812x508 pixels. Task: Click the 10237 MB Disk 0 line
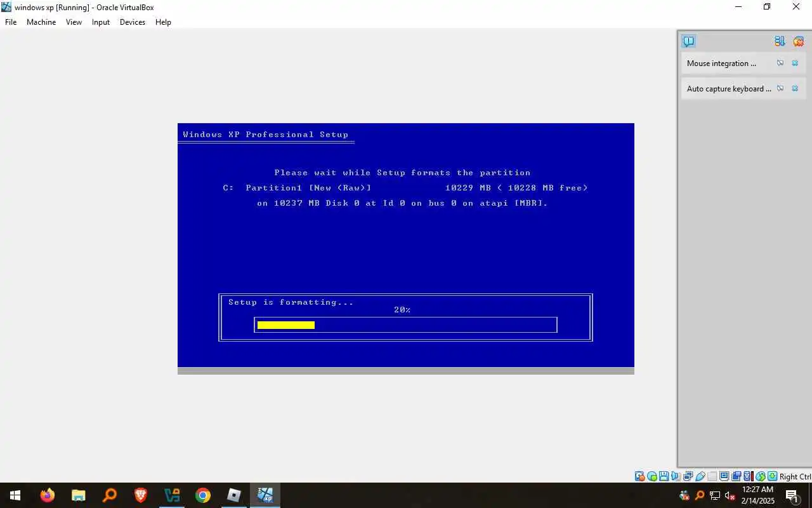pyautogui.click(x=402, y=203)
